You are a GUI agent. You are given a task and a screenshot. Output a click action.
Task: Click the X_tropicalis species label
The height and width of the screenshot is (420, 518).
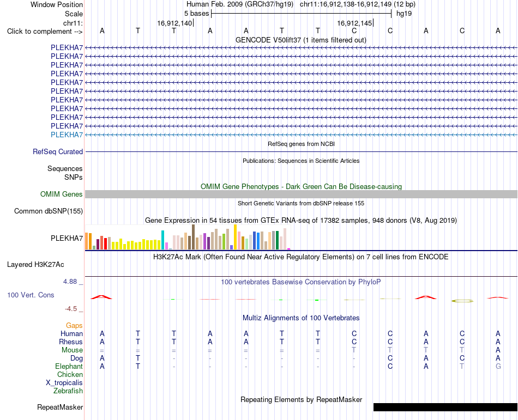(64, 383)
